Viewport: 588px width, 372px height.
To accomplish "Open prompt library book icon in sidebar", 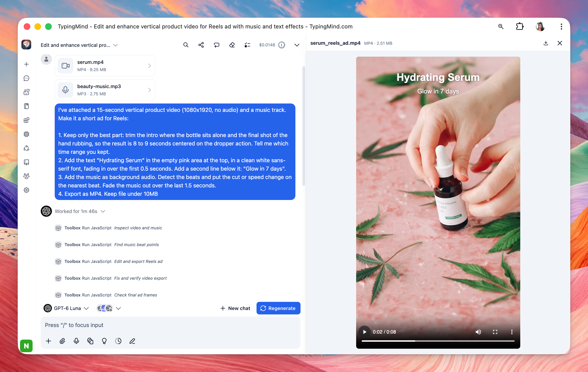I will click(26, 106).
